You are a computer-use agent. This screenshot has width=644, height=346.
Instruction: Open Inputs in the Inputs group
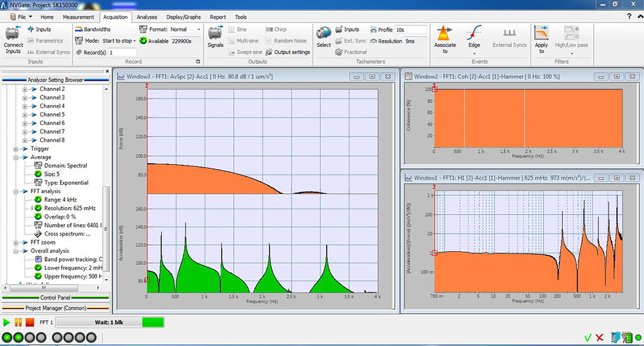coord(39,29)
